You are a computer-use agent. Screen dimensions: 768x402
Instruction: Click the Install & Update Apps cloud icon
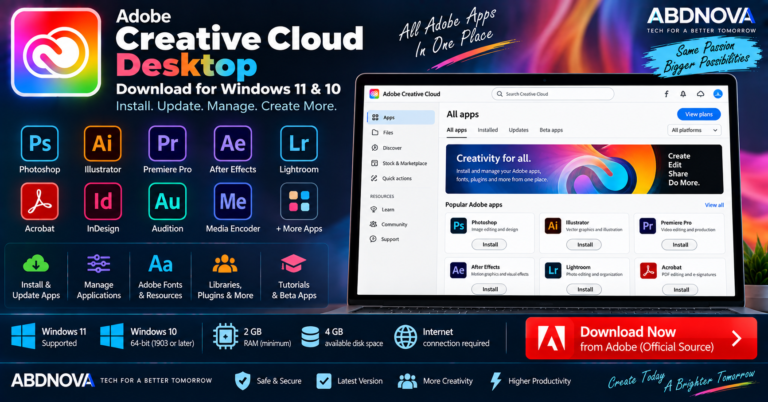pyautogui.click(x=36, y=264)
